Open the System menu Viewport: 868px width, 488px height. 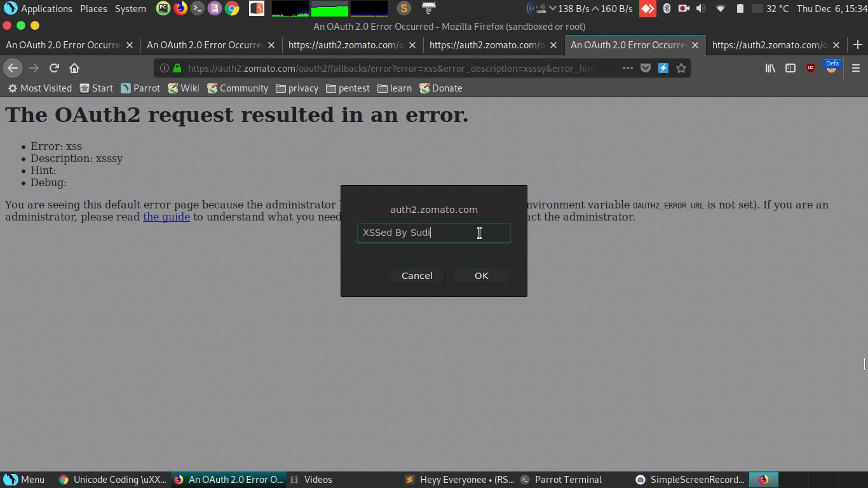click(x=130, y=8)
